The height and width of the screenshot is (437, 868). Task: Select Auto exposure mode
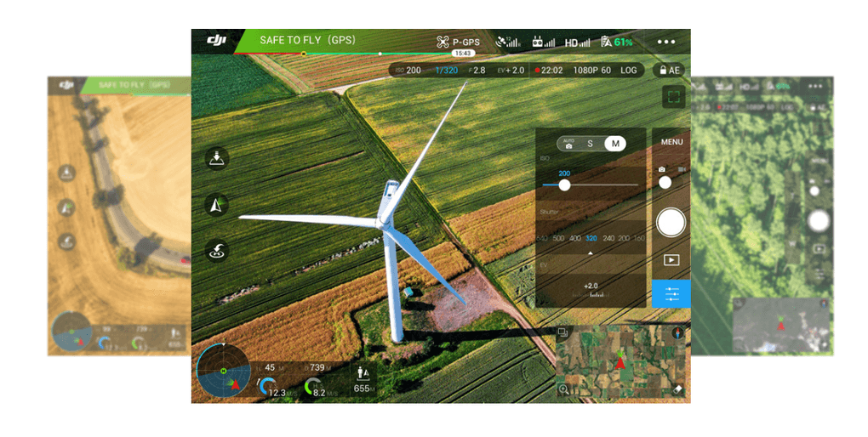coord(568,144)
